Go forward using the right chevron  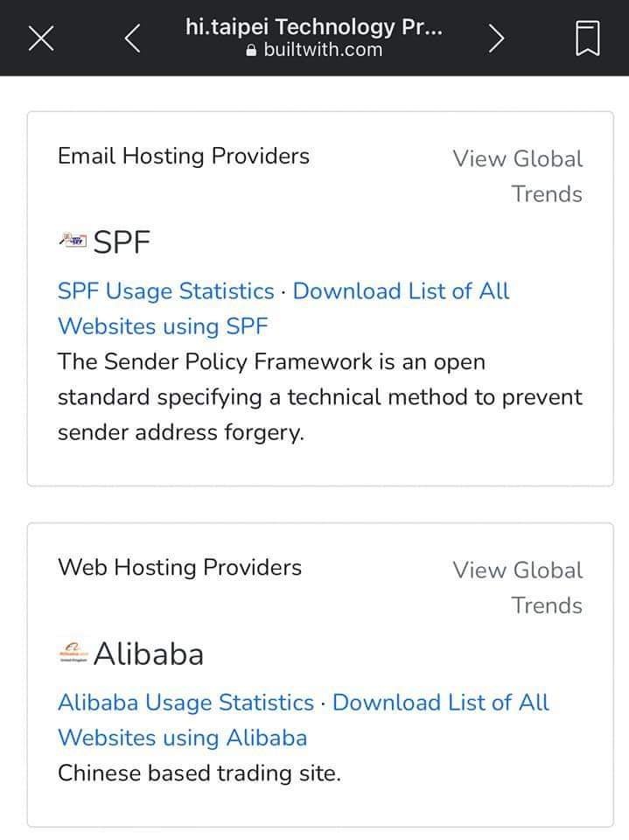point(496,38)
